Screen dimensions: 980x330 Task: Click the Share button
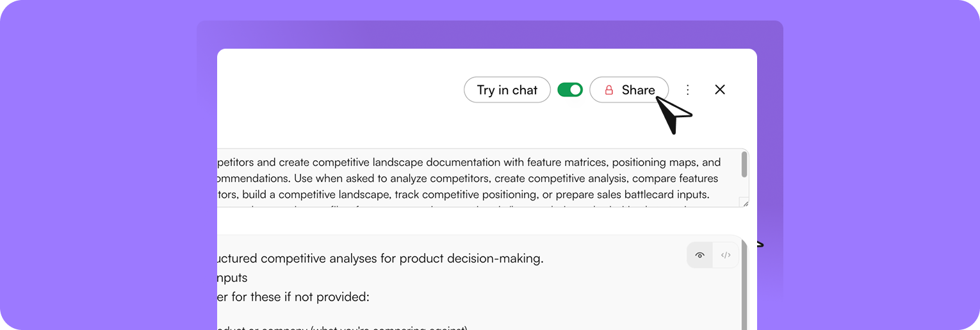coord(629,90)
